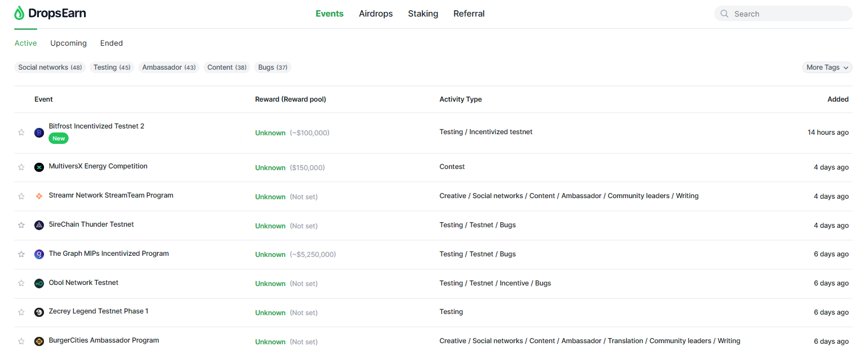Star the MultiversX Energy Competition event
The height and width of the screenshot is (354, 868).
click(x=21, y=167)
